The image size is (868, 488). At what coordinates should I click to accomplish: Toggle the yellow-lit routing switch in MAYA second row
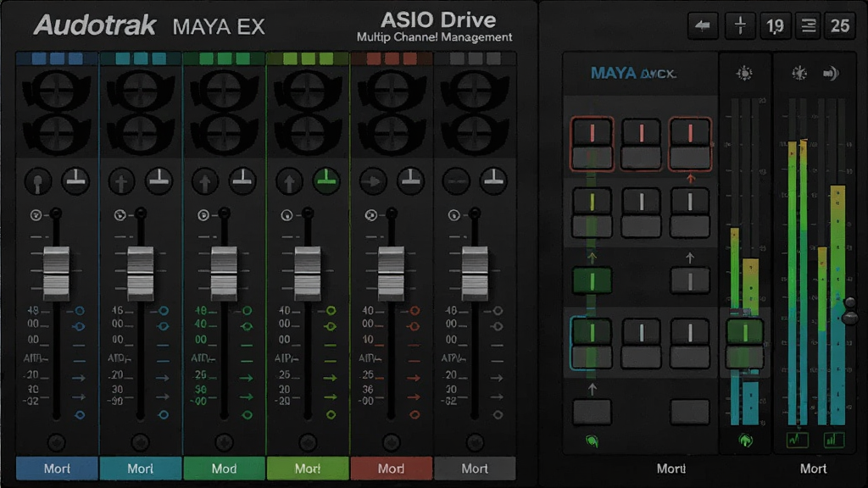pyautogui.click(x=592, y=213)
